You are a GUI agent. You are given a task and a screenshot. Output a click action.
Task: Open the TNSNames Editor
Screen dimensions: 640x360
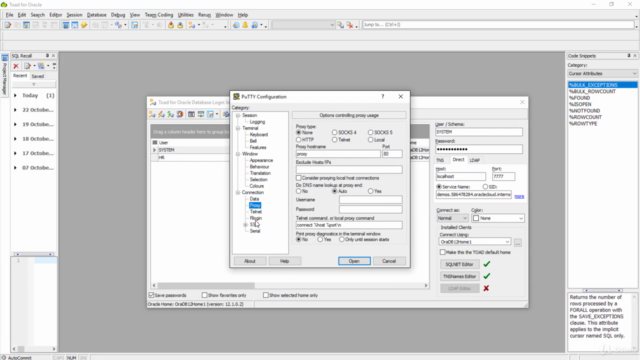point(459,276)
